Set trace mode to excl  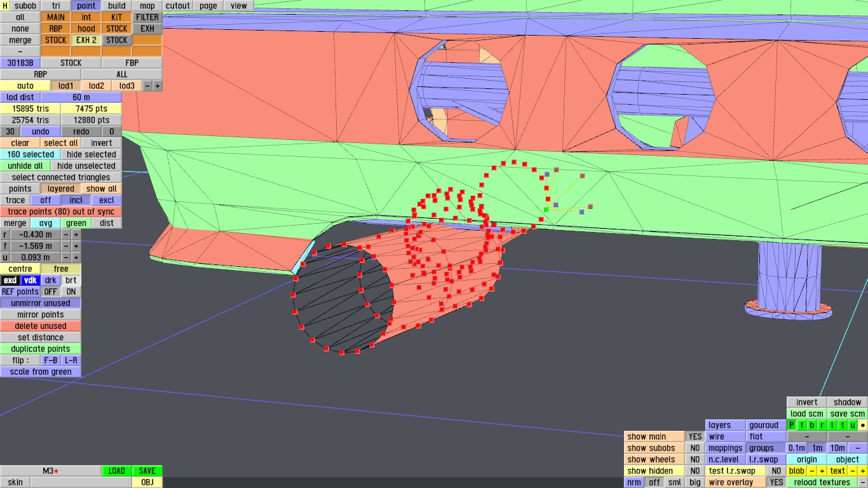pos(107,200)
